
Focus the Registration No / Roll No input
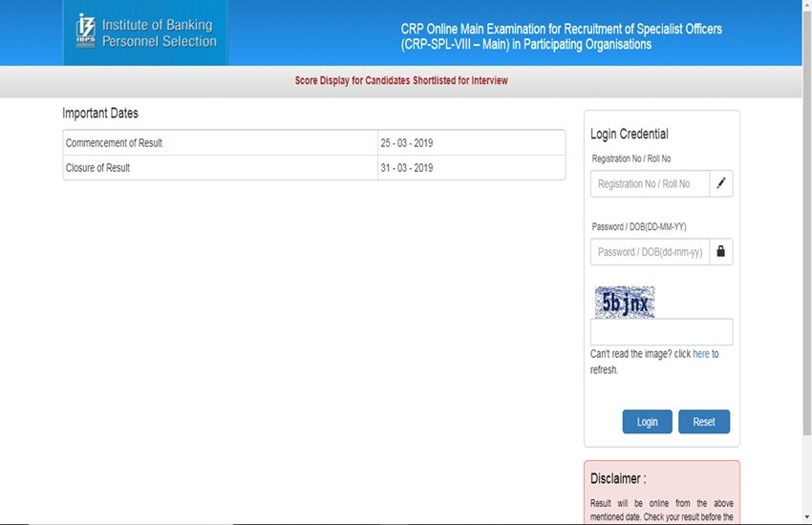coord(650,183)
